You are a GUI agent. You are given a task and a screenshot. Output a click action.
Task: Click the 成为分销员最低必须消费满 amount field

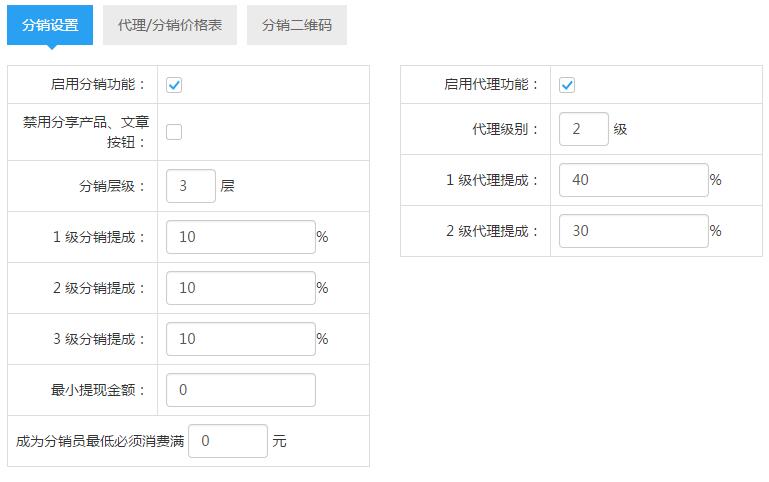click(x=227, y=441)
